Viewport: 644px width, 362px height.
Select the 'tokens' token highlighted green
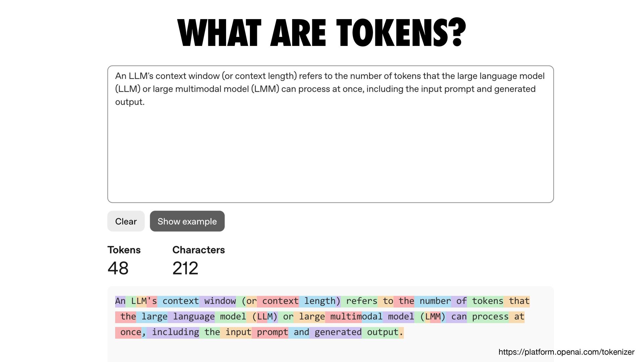point(485,301)
